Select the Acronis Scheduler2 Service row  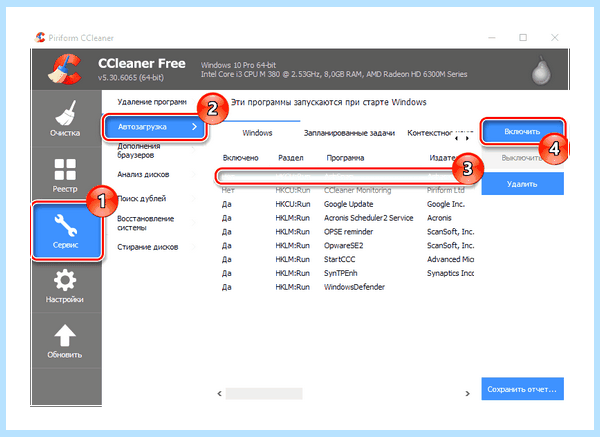point(347,218)
